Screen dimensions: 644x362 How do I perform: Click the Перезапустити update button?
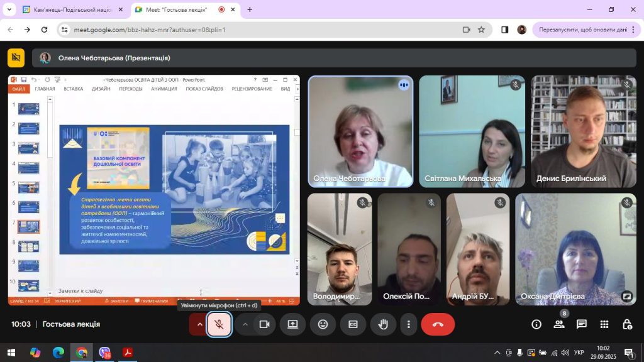click(x=583, y=30)
